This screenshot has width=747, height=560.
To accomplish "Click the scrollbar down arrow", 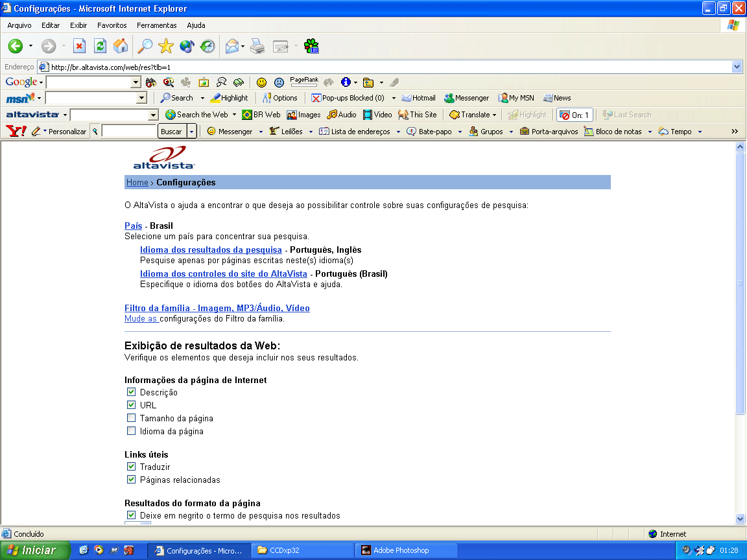I will 740,519.
